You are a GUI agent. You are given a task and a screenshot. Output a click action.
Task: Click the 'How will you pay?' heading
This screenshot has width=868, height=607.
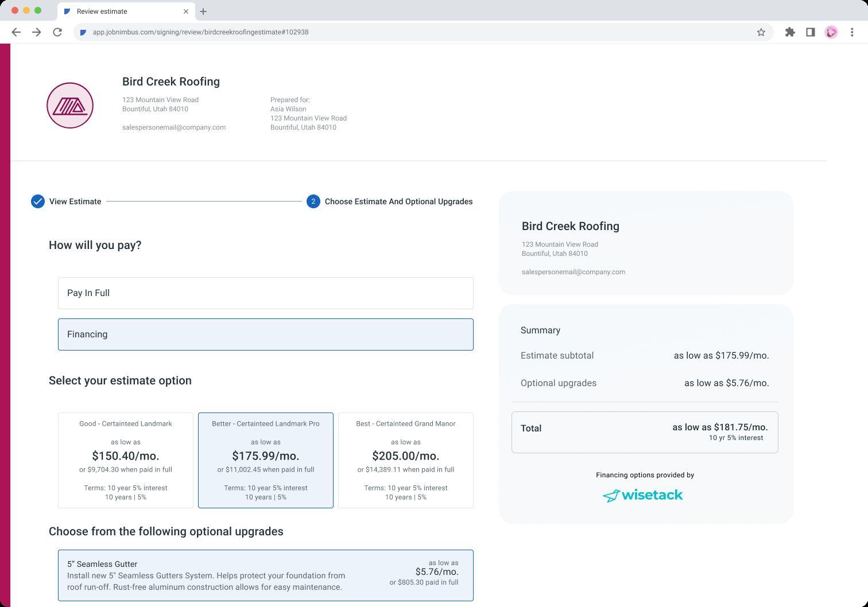95,245
